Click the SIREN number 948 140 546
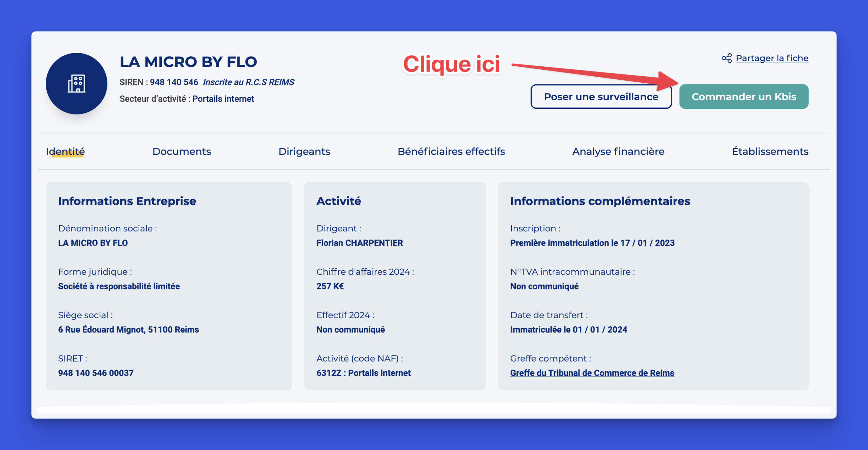 [174, 82]
